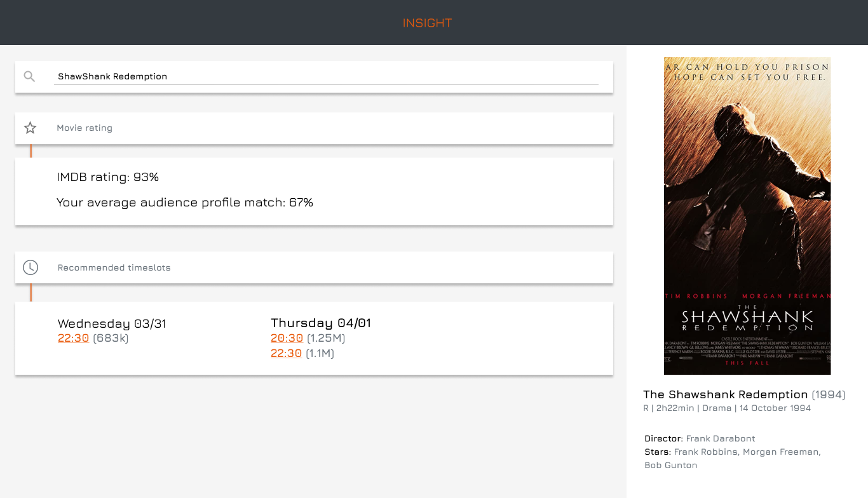Click the search magnifier icon
Screen dimensions: 868x498
point(29,77)
